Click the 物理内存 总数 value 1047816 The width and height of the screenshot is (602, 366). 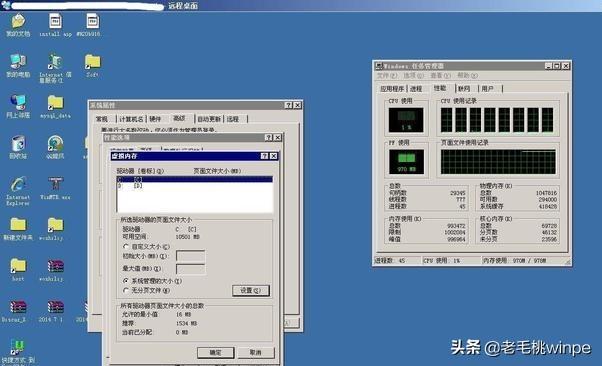(546, 193)
